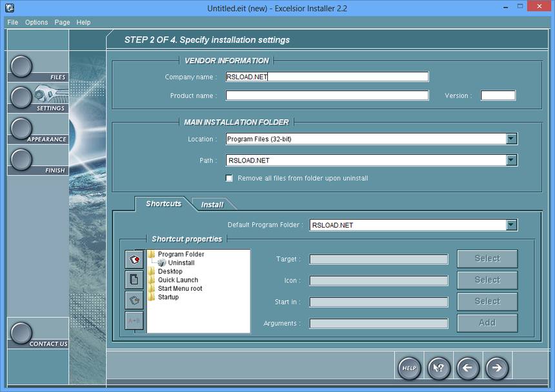The image size is (555, 392).
Task: Open the Location dropdown arrow
Action: pos(511,139)
